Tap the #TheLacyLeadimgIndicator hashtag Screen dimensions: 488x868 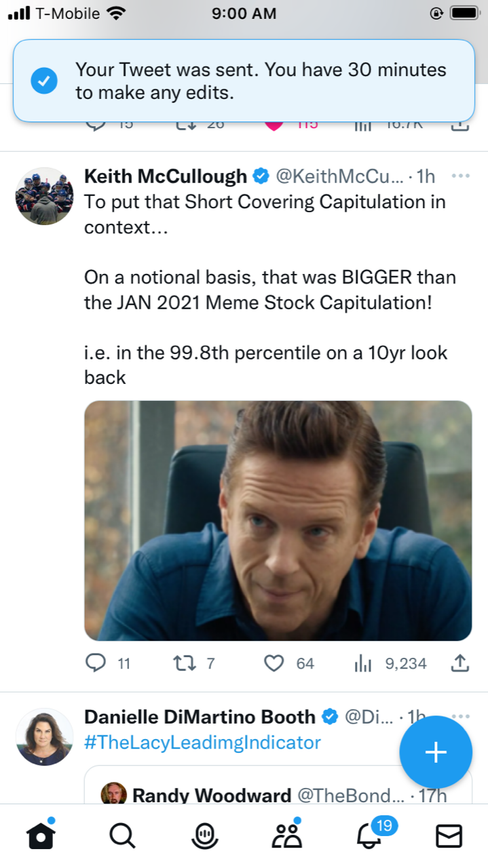(x=202, y=743)
